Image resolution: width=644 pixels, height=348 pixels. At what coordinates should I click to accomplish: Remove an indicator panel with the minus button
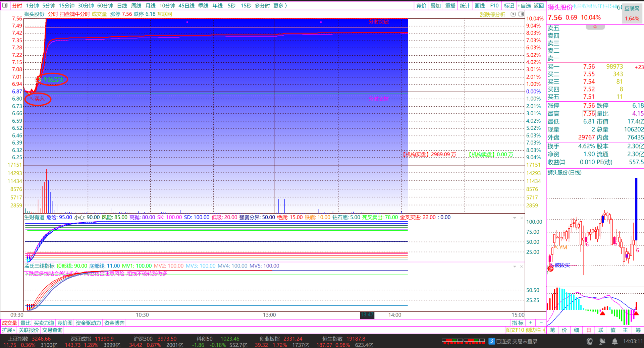click(x=541, y=323)
